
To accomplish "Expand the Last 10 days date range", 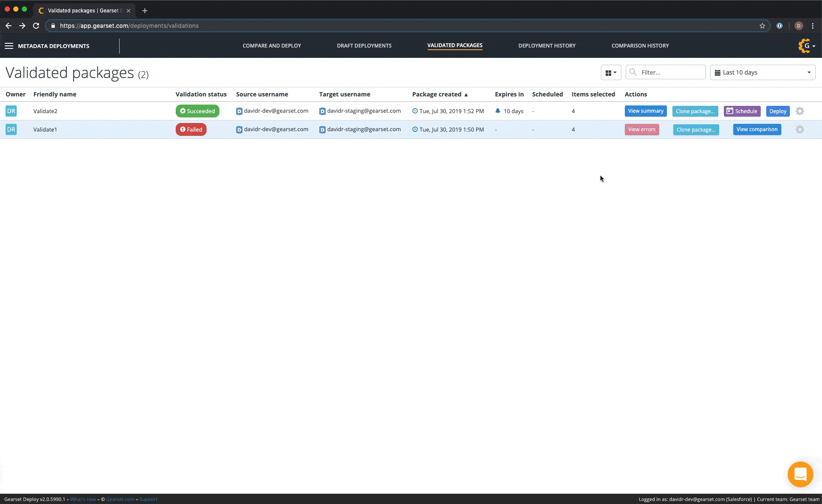I will tap(762, 72).
